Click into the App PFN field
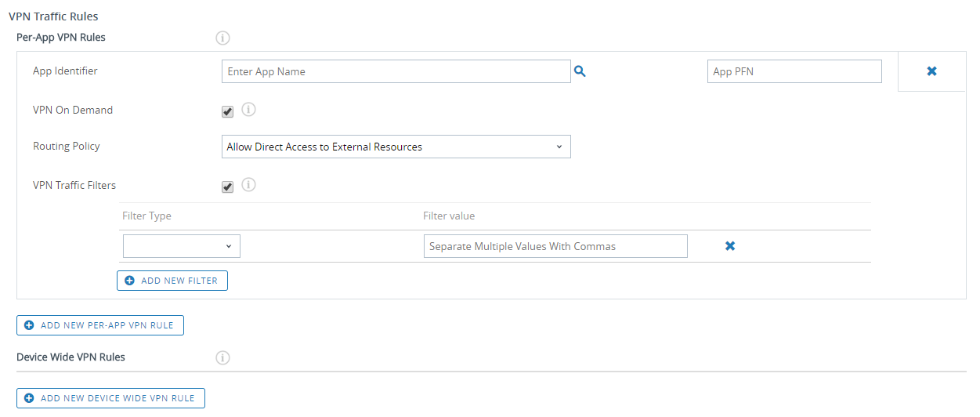The image size is (980, 417). coord(794,71)
